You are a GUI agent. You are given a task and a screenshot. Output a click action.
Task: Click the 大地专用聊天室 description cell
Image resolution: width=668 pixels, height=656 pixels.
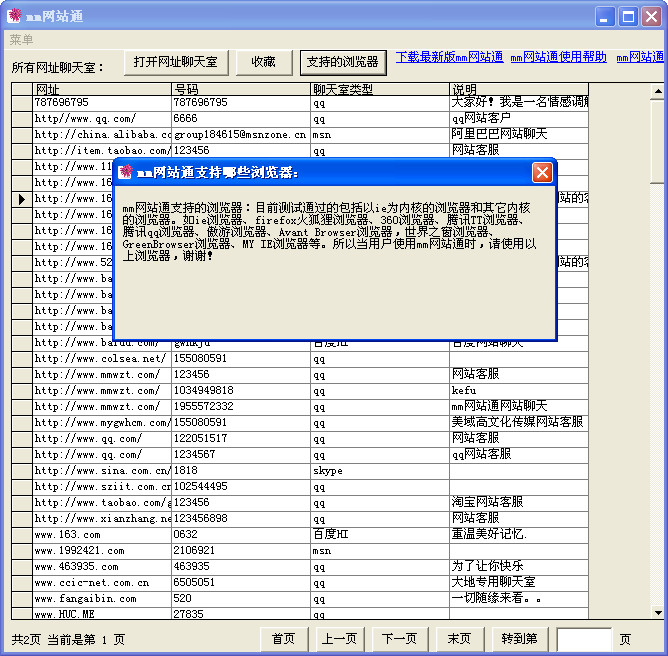519,583
